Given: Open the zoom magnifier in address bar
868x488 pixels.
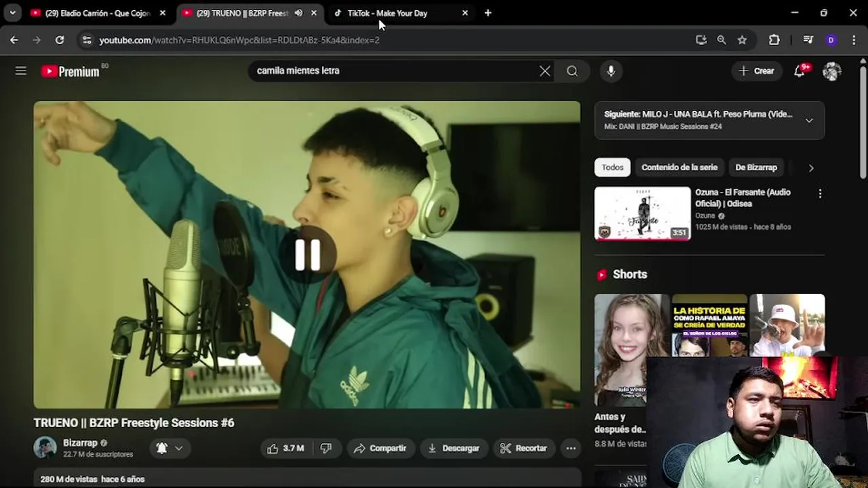Looking at the screenshot, I should coord(722,40).
